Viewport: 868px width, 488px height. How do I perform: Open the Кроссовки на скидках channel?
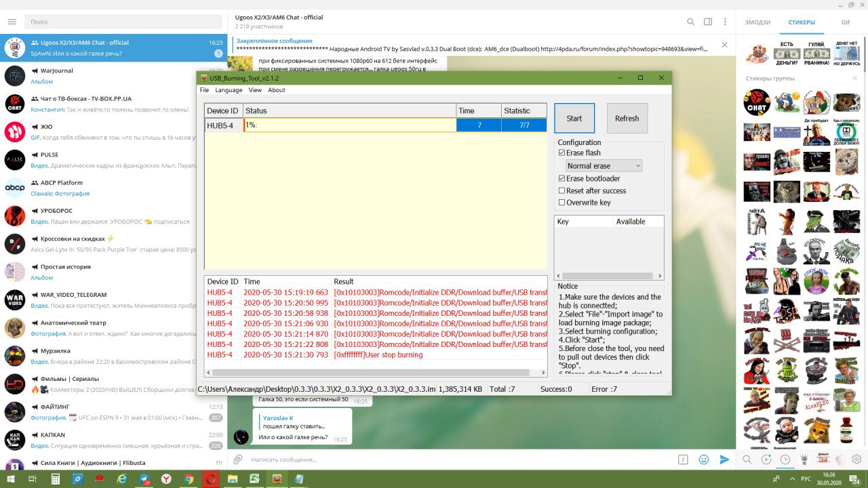(x=113, y=243)
